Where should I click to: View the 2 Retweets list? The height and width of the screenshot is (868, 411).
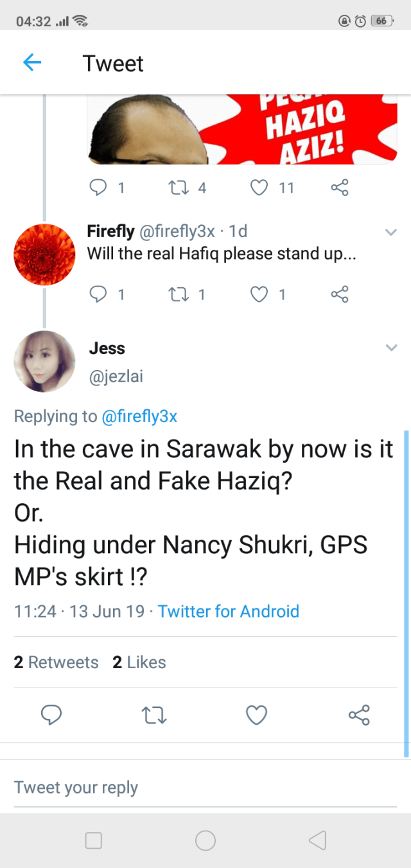pyautogui.click(x=57, y=662)
